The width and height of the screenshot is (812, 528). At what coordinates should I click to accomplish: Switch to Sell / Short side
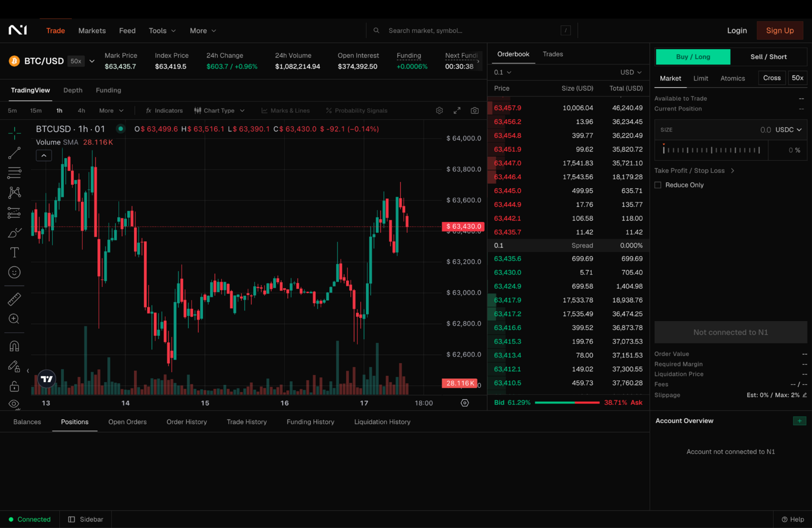click(x=768, y=57)
